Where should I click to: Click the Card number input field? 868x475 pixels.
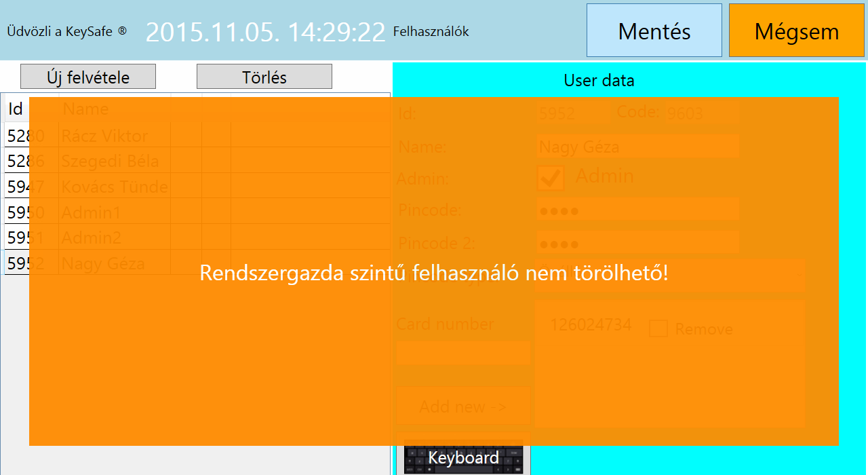coord(463,353)
